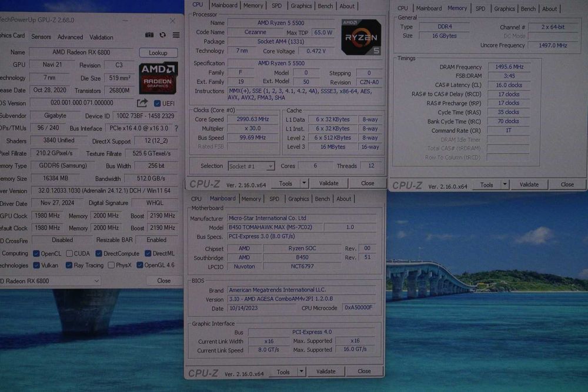Open Graphics tab in the Mainboard tab window
The height and width of the screenshot is (392, 588).
click(x=298, y=199)
